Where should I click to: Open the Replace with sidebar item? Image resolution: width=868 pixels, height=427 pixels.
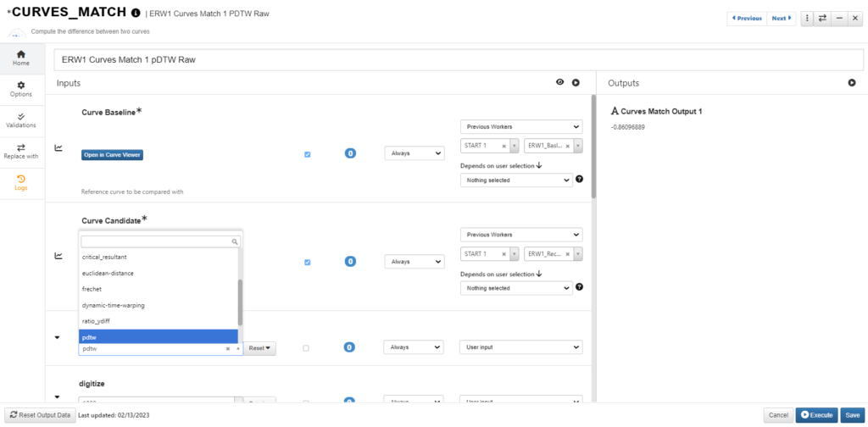[x=20, y=151]
